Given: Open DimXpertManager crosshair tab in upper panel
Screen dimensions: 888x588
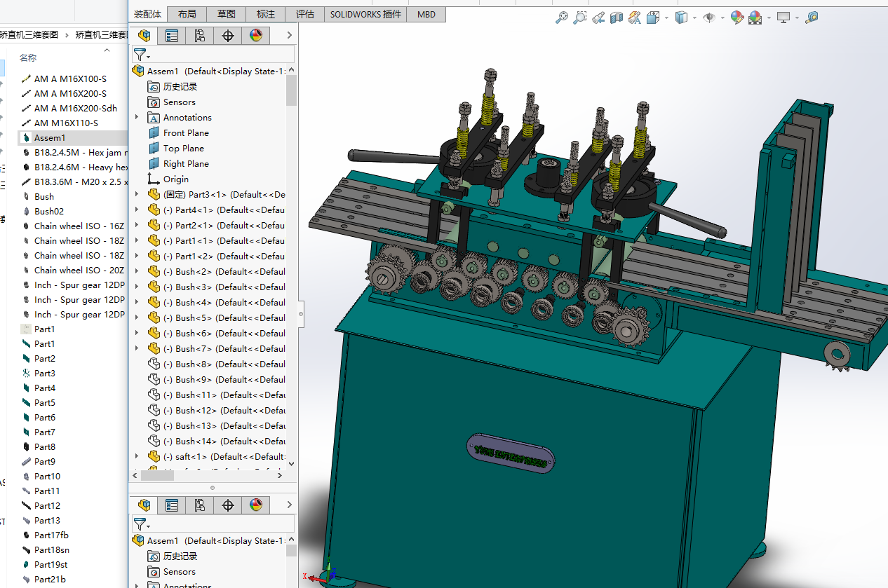Looking at the screenshot, I should click(x=228, y=36).
